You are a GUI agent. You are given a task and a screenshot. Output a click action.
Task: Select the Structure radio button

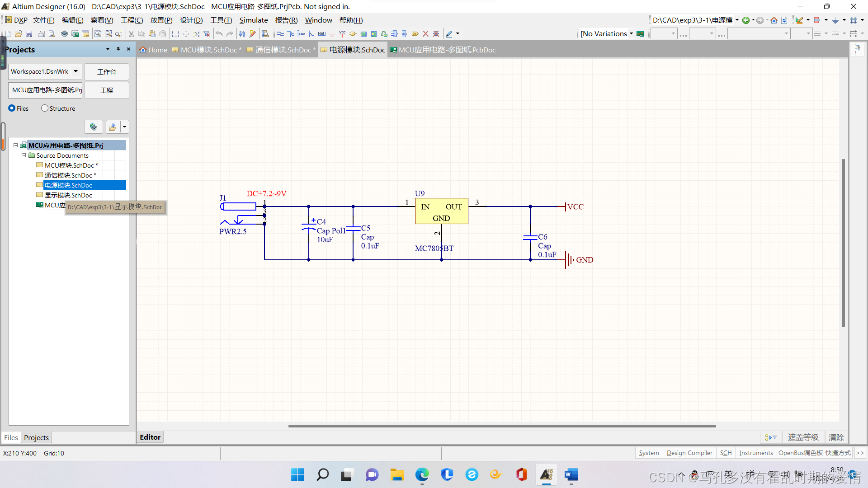pyautogui.click(x=45, y=108)
